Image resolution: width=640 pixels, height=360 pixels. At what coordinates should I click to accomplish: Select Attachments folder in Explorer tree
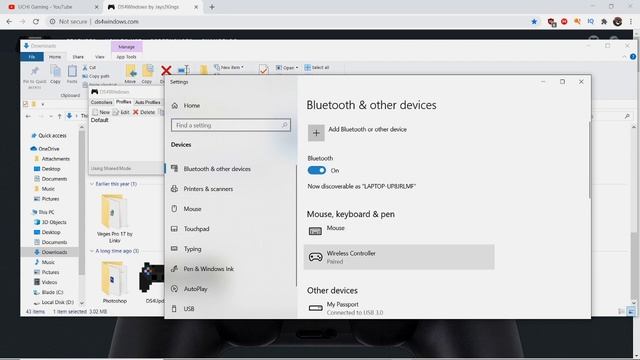click(52, 159)
